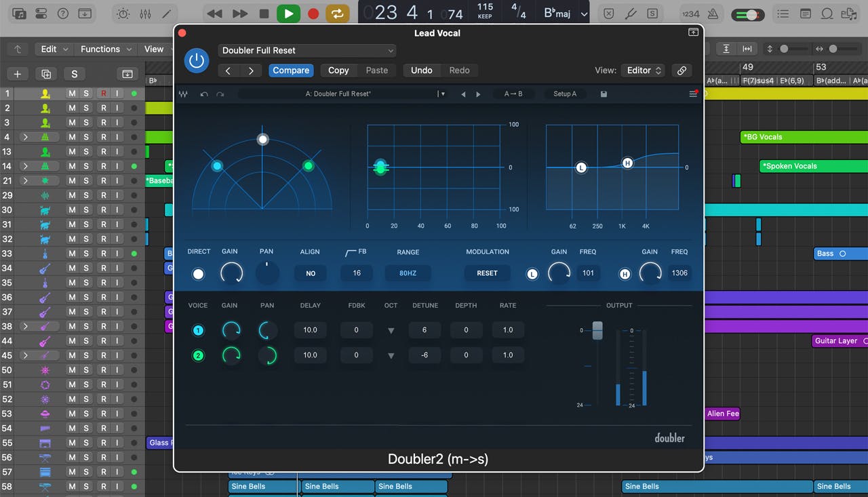
Task: Open the Mixer sliders icon in toolbar
Action: point(145,14)
